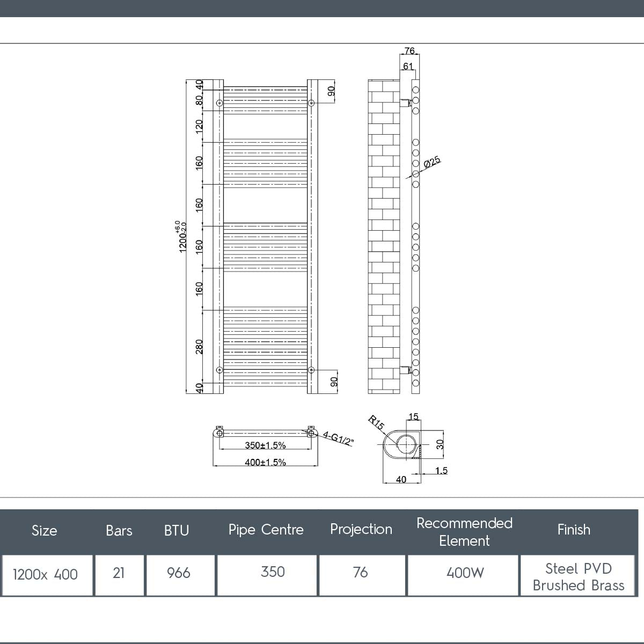Click the "61" dimension above the side view
644x644 pixels.
coord(408,66)
